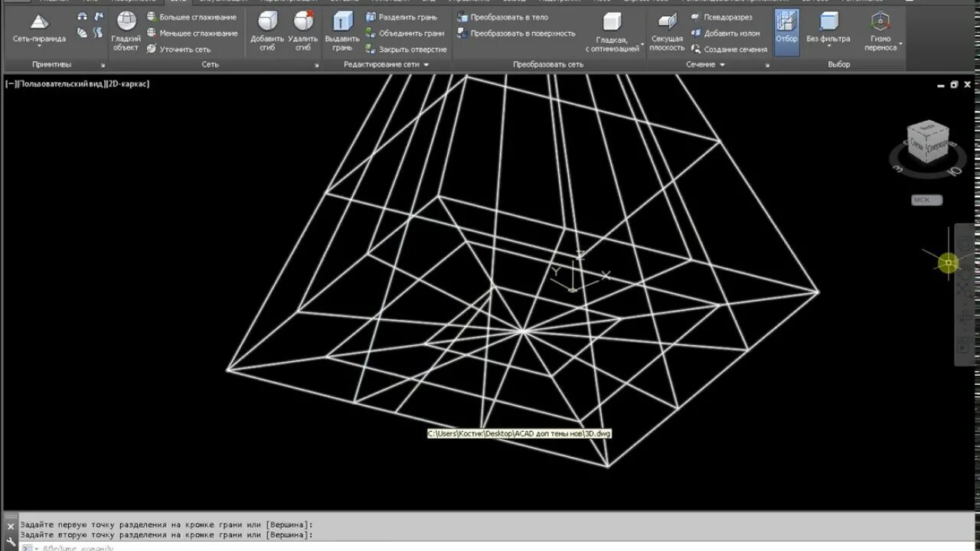Screen dimensions: 980x551
Task: Open the Пользовательский вид view menu
Action: pyautogui.click(x=61, y=83)
